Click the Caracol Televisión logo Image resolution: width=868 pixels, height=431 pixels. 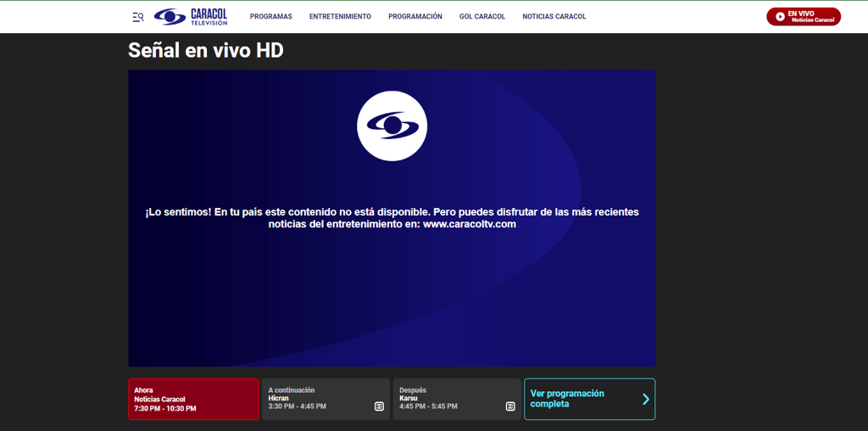[x=191, y=17]
